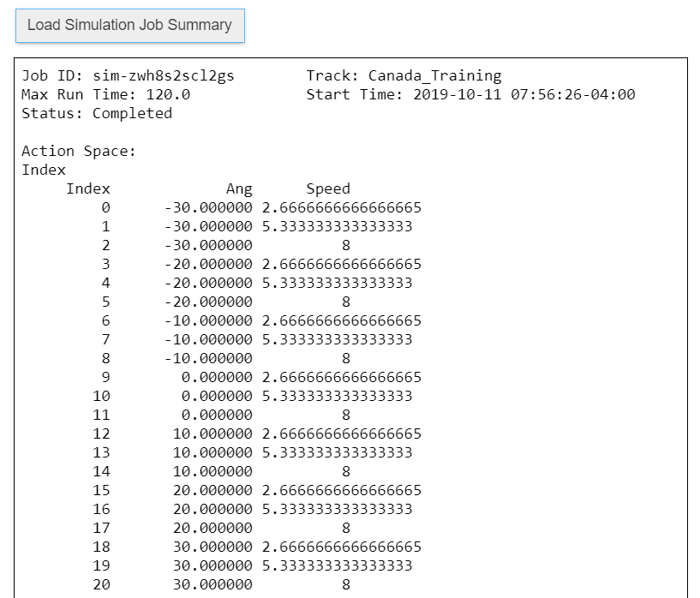700x598 pixels.
Task: Click the index 15 row number
Action: pyautogui.click(x=101, y=491)
